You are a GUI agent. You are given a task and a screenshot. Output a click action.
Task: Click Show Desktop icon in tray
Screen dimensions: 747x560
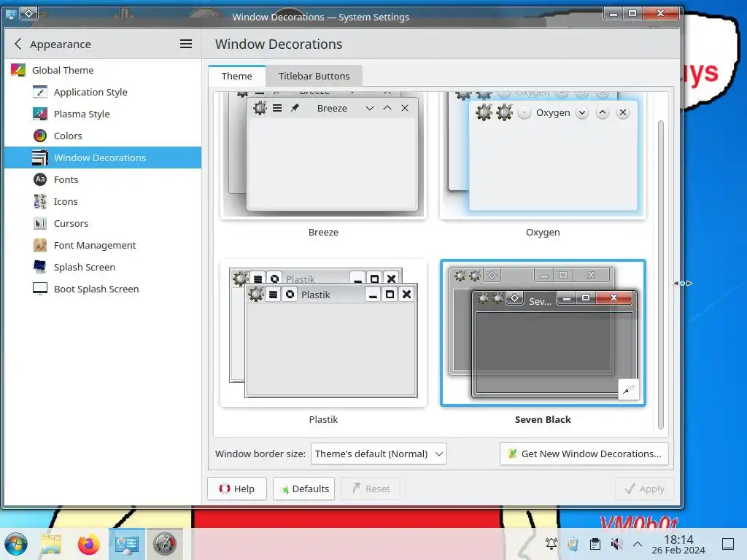728,544
